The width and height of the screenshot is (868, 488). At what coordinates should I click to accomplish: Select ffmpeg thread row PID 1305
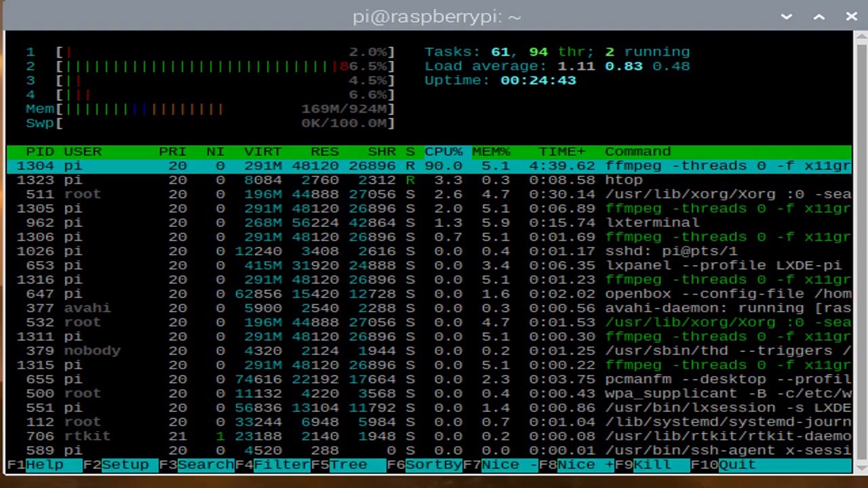[429, 209]
